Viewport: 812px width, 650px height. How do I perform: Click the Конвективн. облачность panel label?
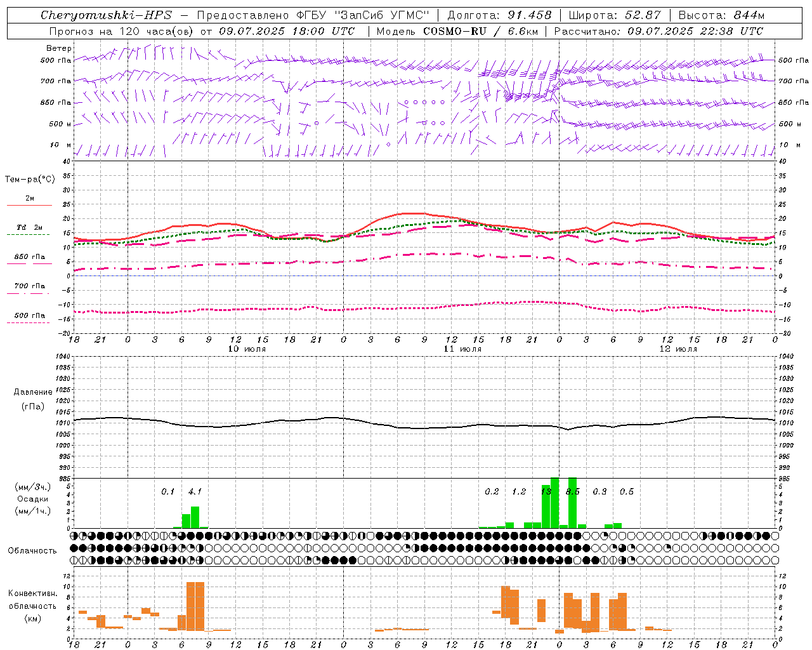pos(32,600)
